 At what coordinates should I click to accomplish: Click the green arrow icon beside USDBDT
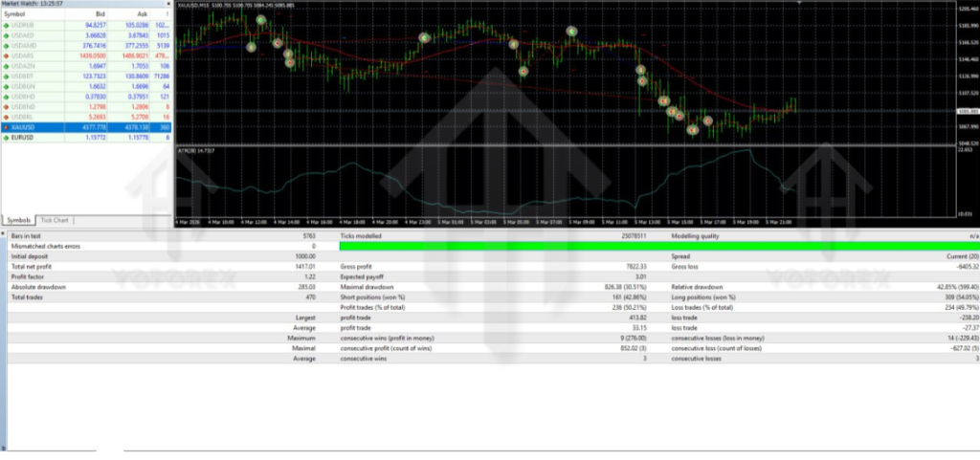7,77
